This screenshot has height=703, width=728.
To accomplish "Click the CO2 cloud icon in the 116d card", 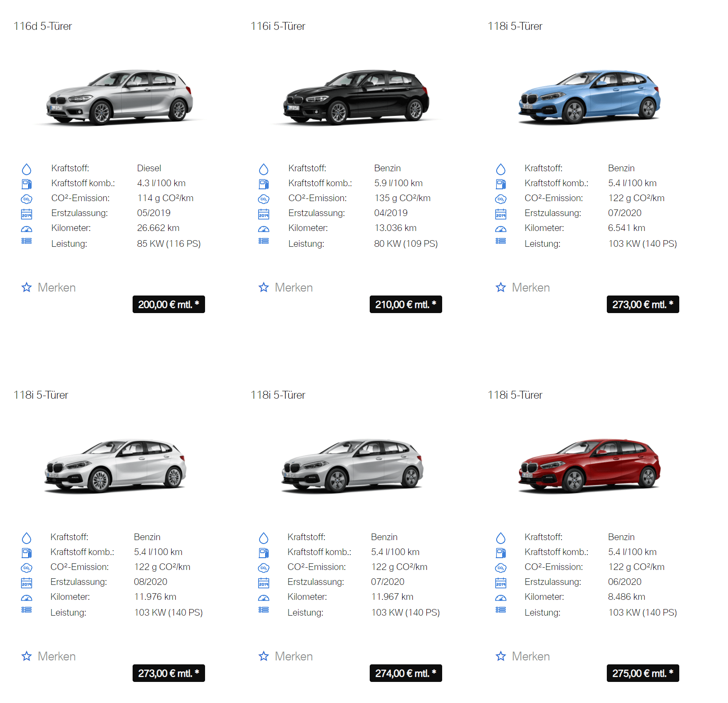I will tap(26, 199).
